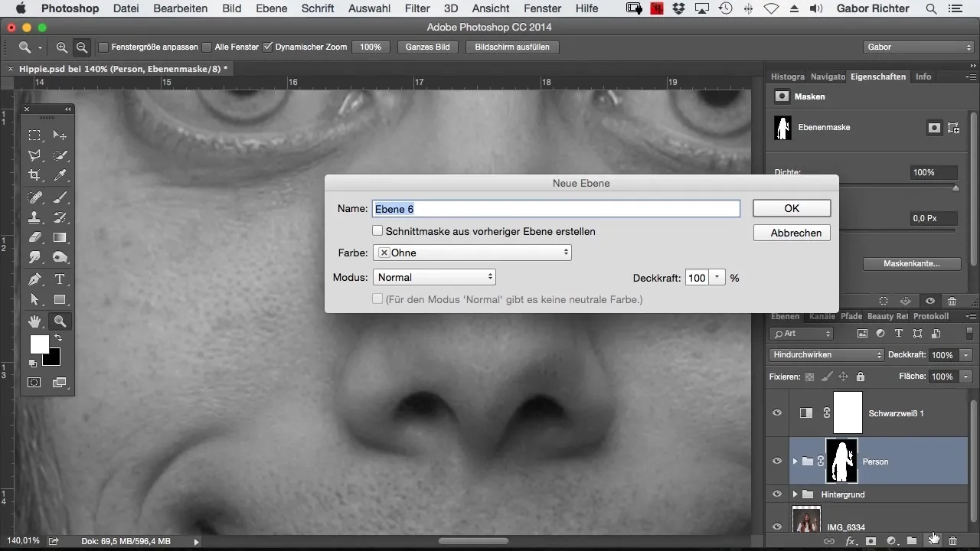Select the Dodge tool

click(x=60, y=258)
